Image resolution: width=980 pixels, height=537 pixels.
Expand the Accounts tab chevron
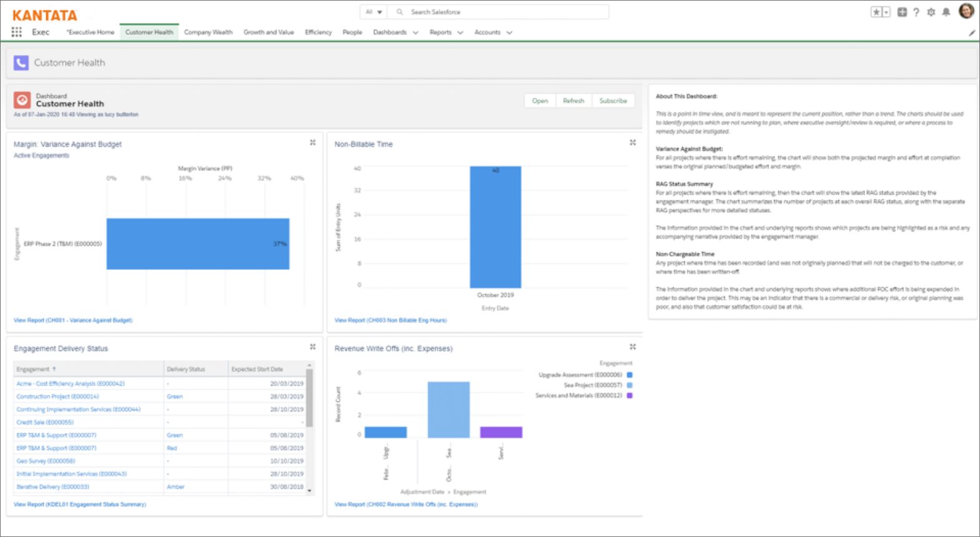[509, 32]
